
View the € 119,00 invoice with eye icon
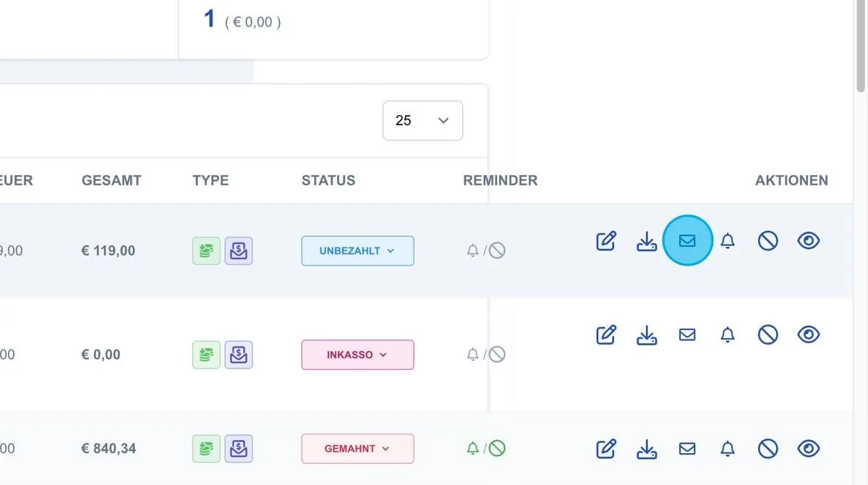809,240
